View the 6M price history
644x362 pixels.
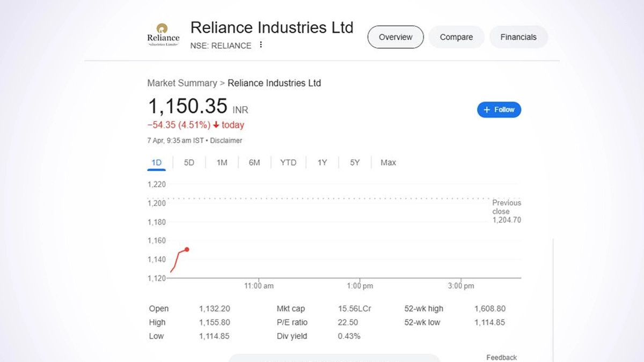click(254, 162)
